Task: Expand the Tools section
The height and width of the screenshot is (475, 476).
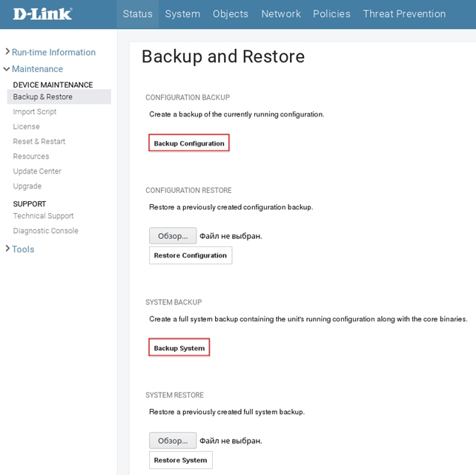Action: (x=23, y=249)
